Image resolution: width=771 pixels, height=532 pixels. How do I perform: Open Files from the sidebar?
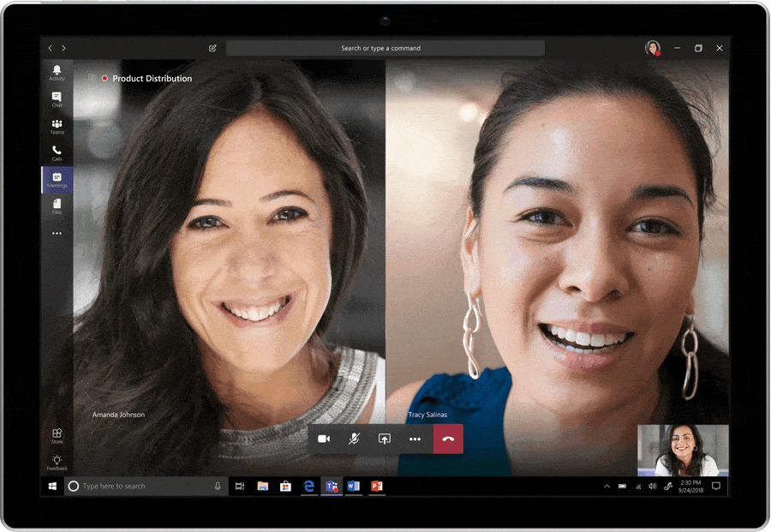tap(57, 206)
